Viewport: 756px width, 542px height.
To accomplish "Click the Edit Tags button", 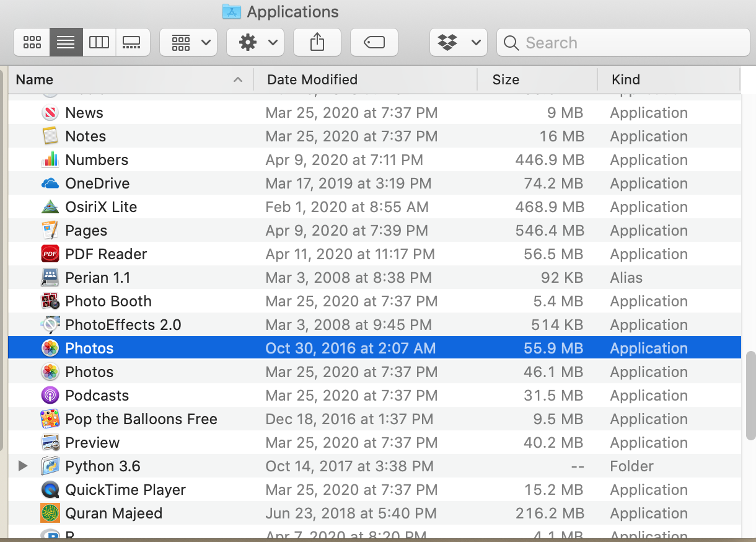I will pyautogui.click(x=374, y=42).
